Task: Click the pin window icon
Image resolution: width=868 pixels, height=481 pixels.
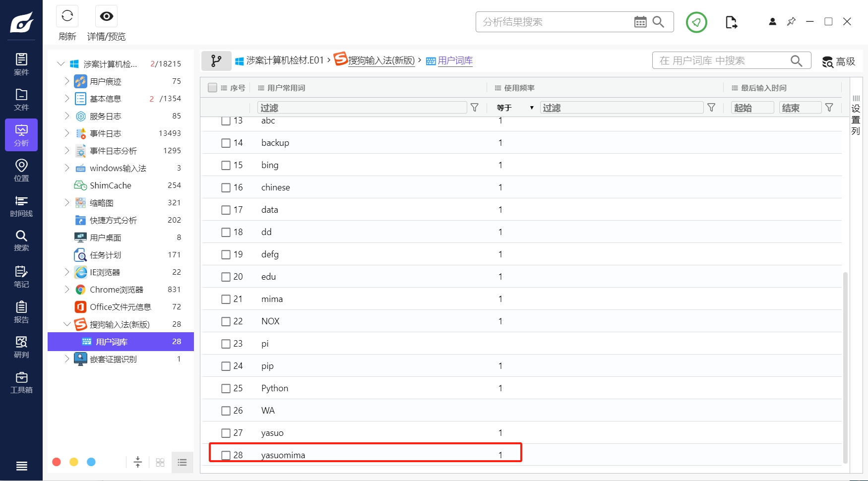Action: (x=791, y=22)
